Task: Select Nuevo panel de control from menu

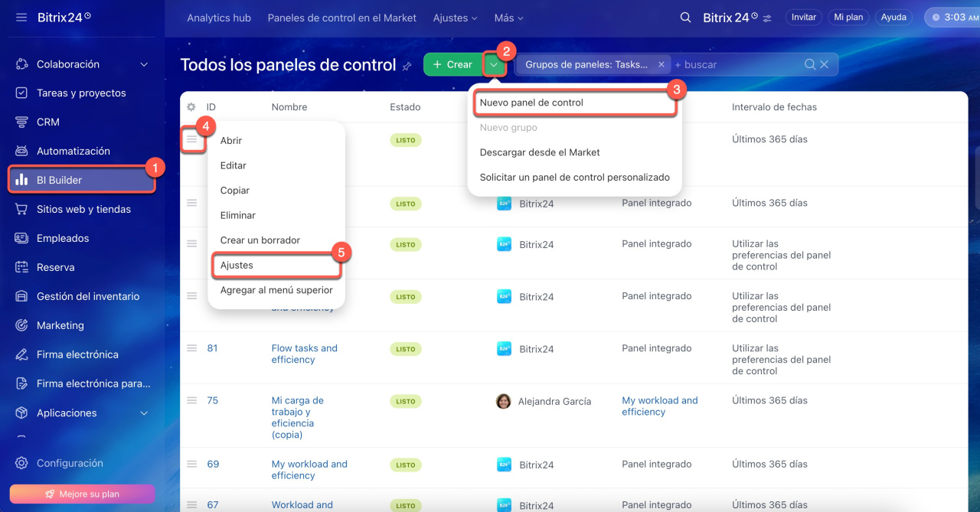Action: point(531,103)
